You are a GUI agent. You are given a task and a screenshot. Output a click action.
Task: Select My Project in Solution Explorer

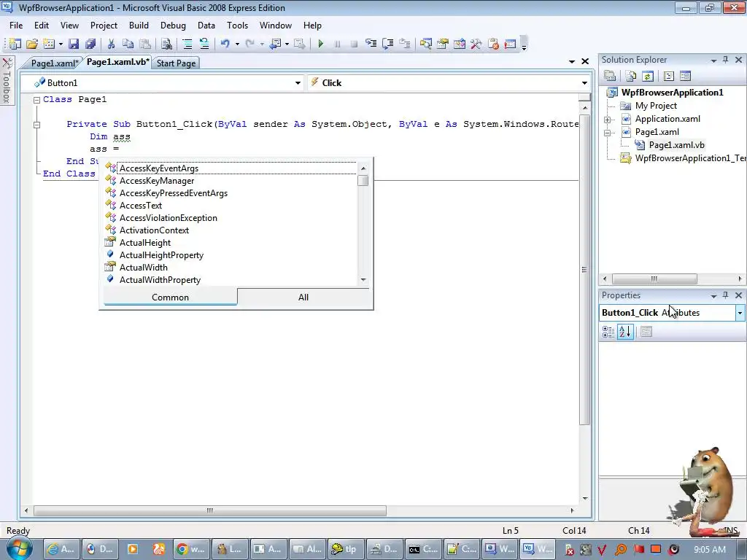pos(656,106)
